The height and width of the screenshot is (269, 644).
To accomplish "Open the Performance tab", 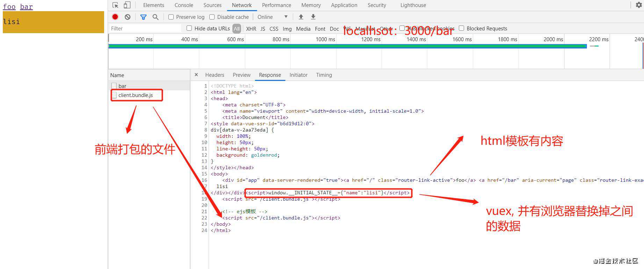I will coord(276,5).
